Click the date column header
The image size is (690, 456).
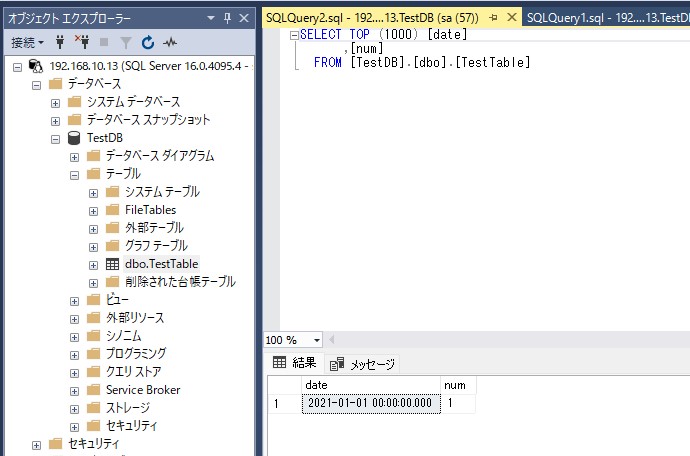tap(371, 385)
